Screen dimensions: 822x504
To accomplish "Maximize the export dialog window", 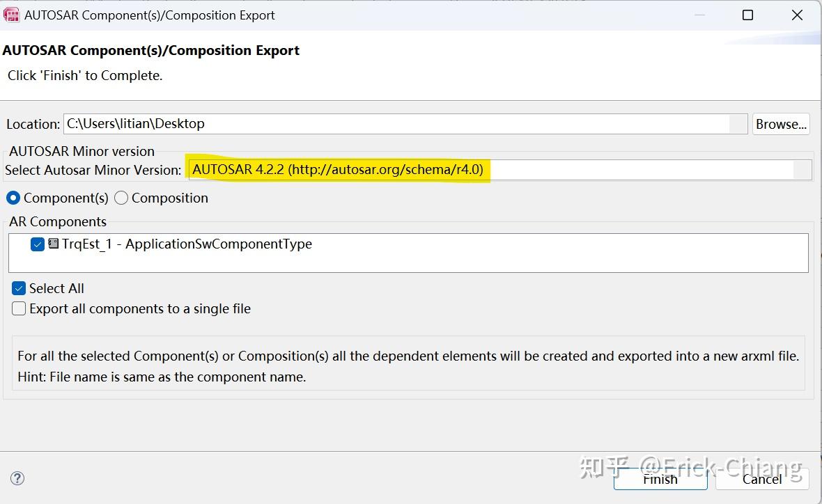I will pos(747,15).
